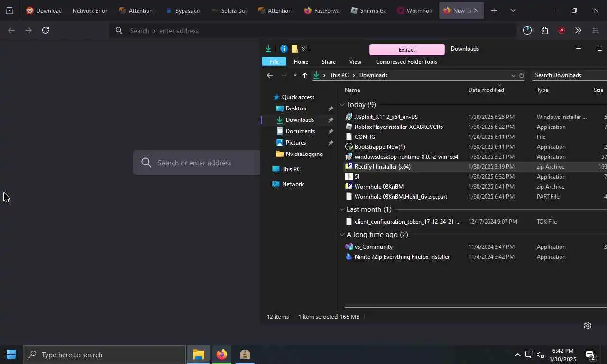Open Firefox extensions puzzle icon
Viewport: 607px width, 364px height.
[x=544, y=30]
